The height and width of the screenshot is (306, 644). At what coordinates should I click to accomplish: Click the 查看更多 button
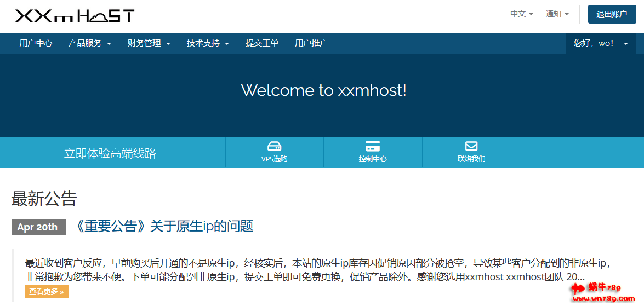point(47,291)
